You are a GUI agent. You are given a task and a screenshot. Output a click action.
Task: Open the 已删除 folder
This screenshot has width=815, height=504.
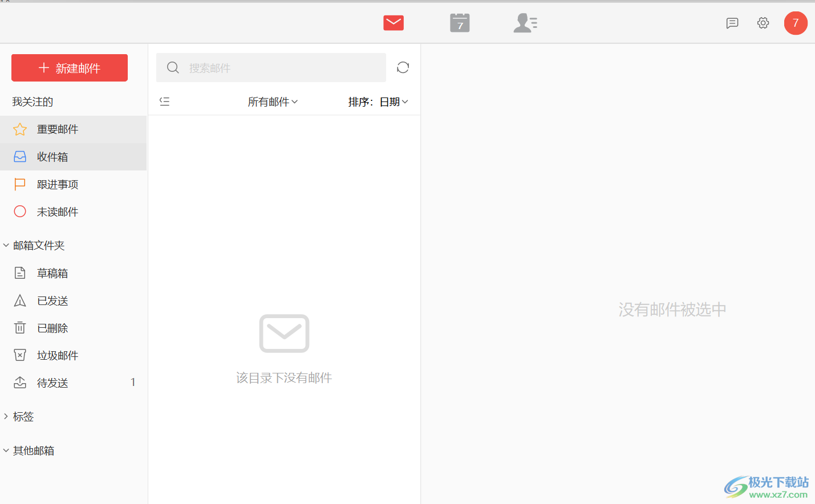[x=73, y=328]
